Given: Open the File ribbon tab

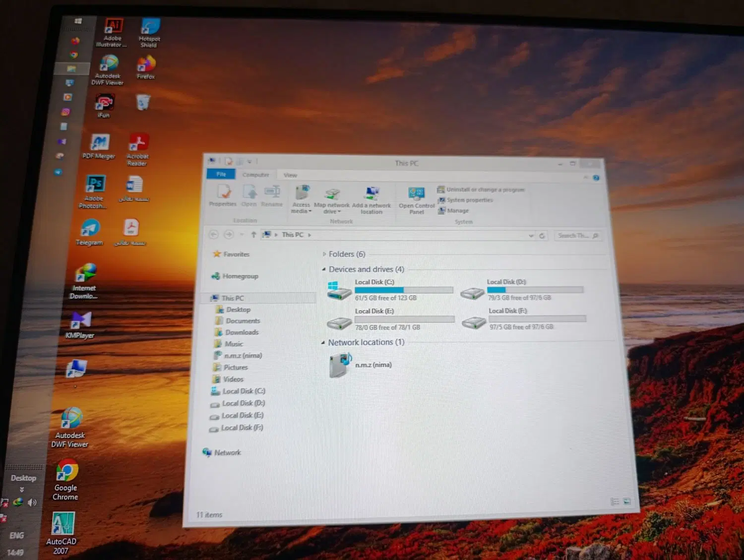Looking at the screenshot, I should [x=221, y=174].
